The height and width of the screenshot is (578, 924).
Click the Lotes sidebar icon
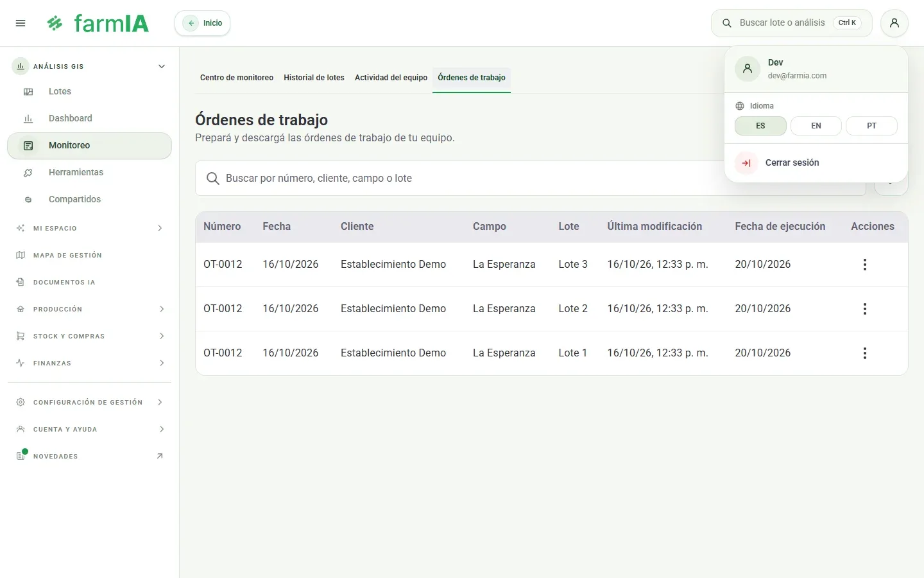[x=28, y=92]
